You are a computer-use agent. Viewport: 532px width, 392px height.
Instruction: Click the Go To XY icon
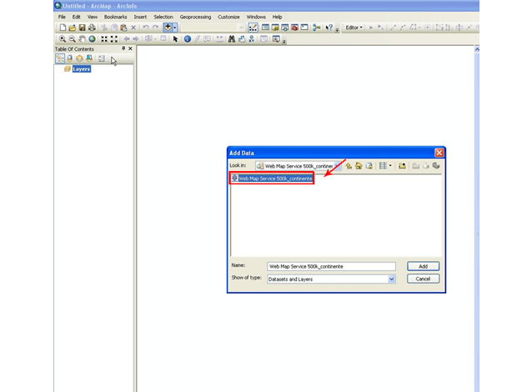[x=252, y=39]
